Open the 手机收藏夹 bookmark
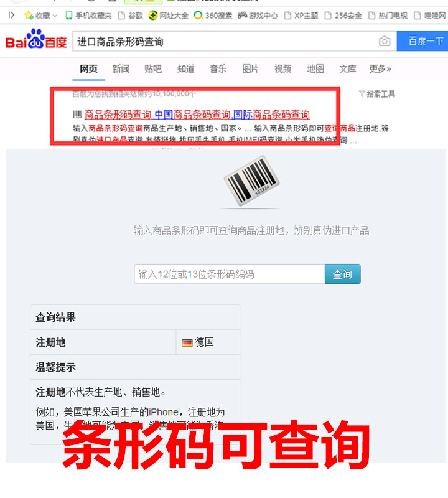 (88, 15)
